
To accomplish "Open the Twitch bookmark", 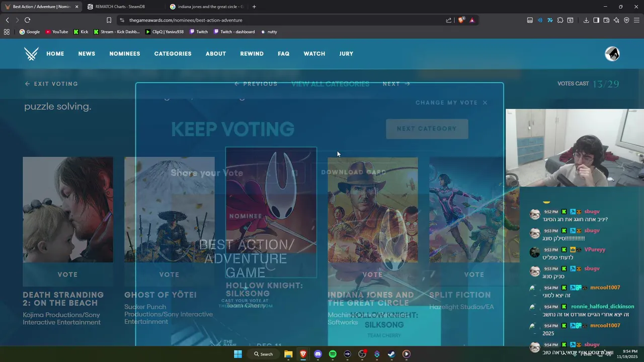I will pos(199,32).
